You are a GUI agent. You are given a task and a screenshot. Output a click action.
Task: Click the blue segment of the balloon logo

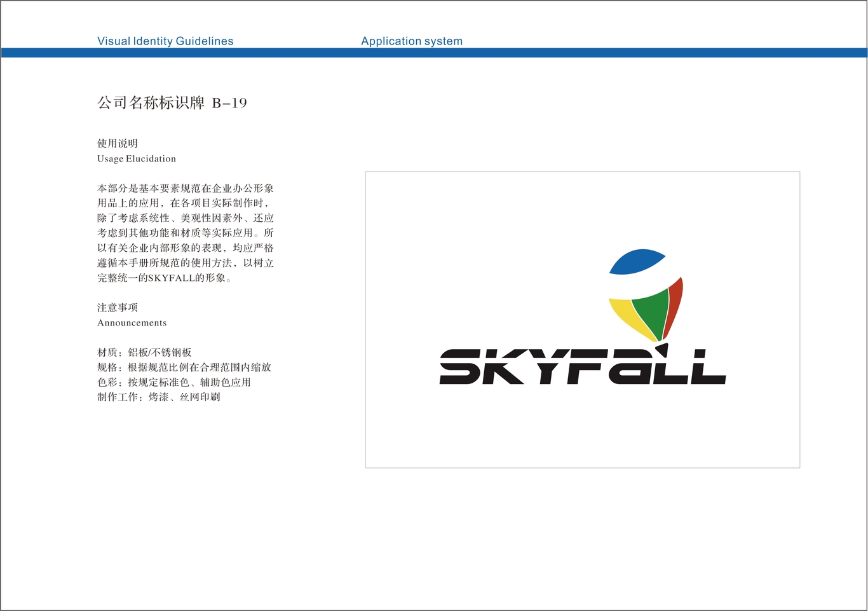point(636,261)
